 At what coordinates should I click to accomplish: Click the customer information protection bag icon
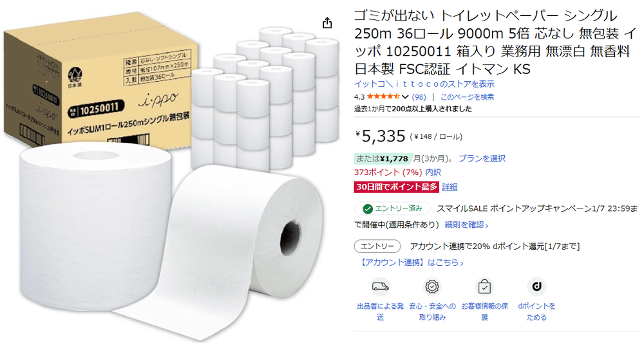click(484, 286)
